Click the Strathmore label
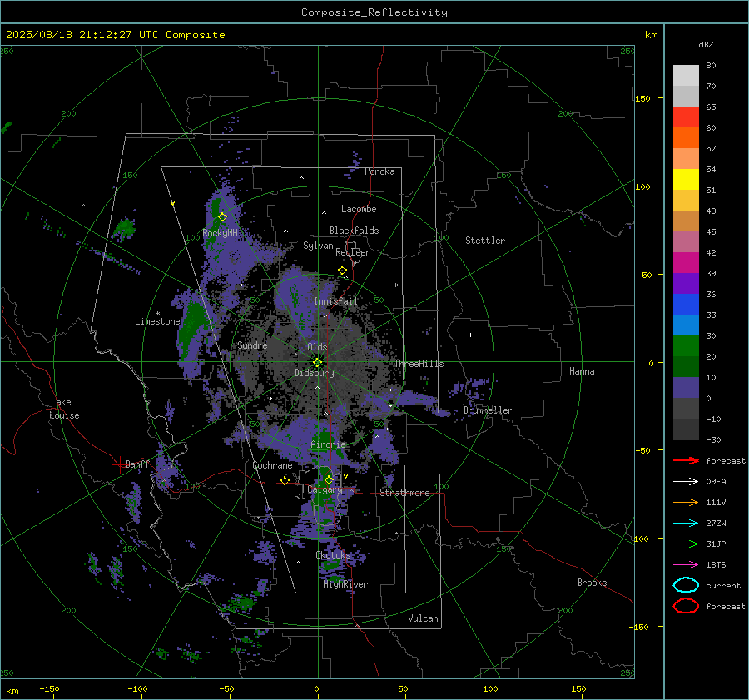The height and width of the screenshot is (700, 749). click(404, 493)
